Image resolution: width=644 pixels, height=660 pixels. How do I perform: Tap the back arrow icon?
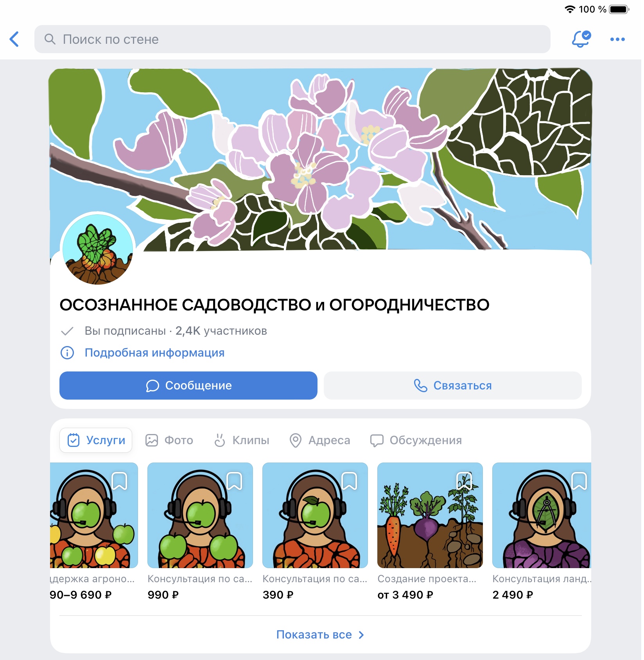pyautogui.click(x=14, y=39)
